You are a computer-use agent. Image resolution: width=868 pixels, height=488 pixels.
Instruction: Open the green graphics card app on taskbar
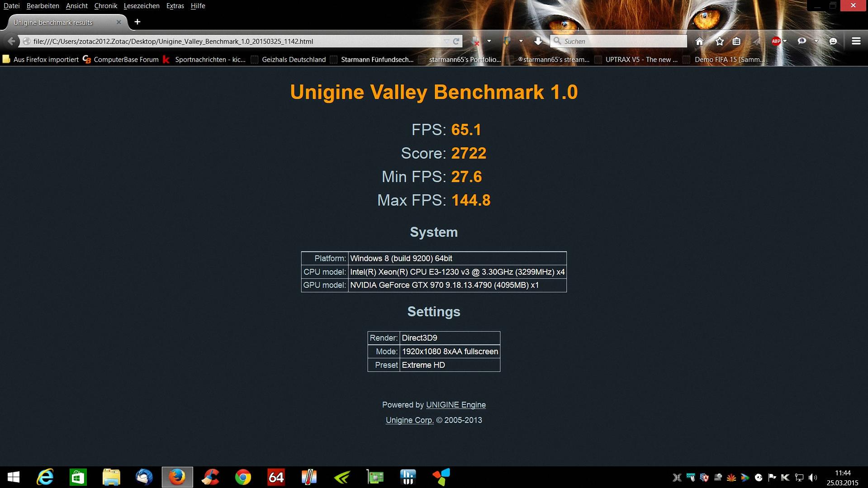click(x=375, y=477)
